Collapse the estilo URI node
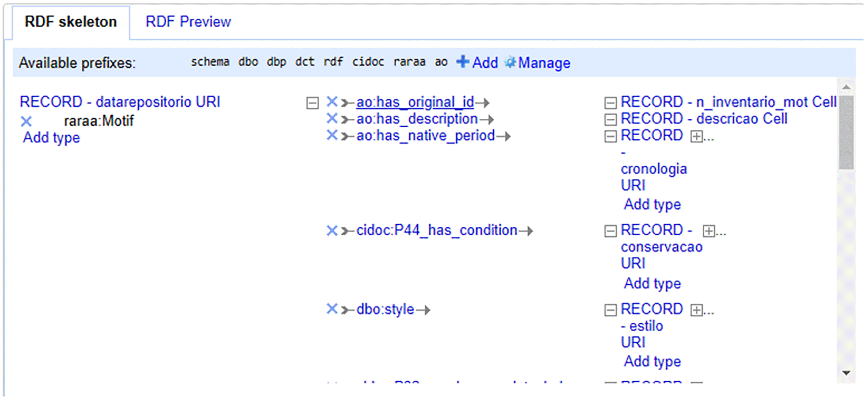This screenshot has height=400, width=868. click(610, 310)
